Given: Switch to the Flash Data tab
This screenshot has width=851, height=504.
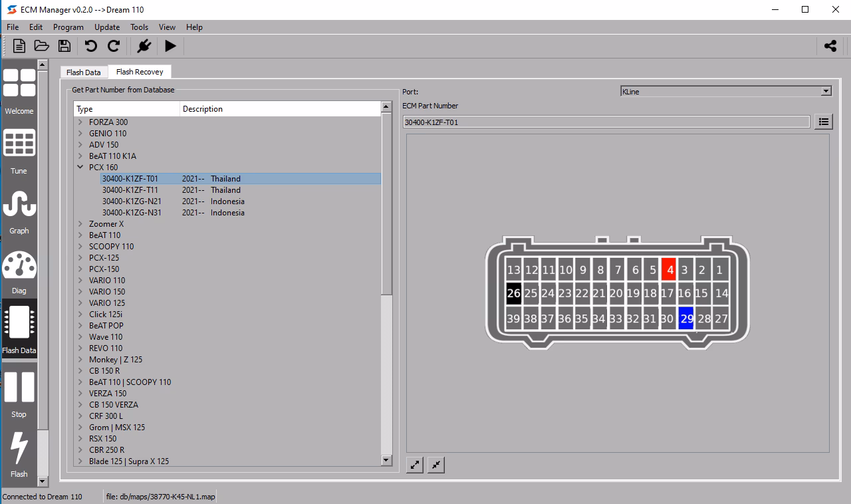Looking at the screenshot, I should (x=83, y=71).
